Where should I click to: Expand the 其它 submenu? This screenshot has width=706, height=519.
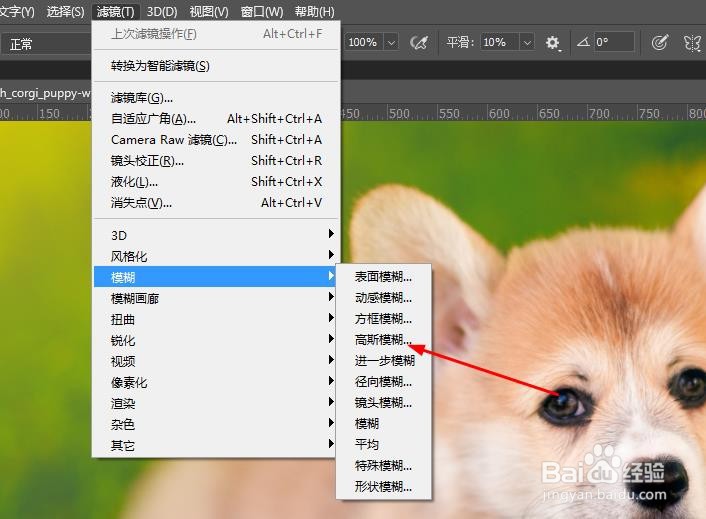click(216, 445)
